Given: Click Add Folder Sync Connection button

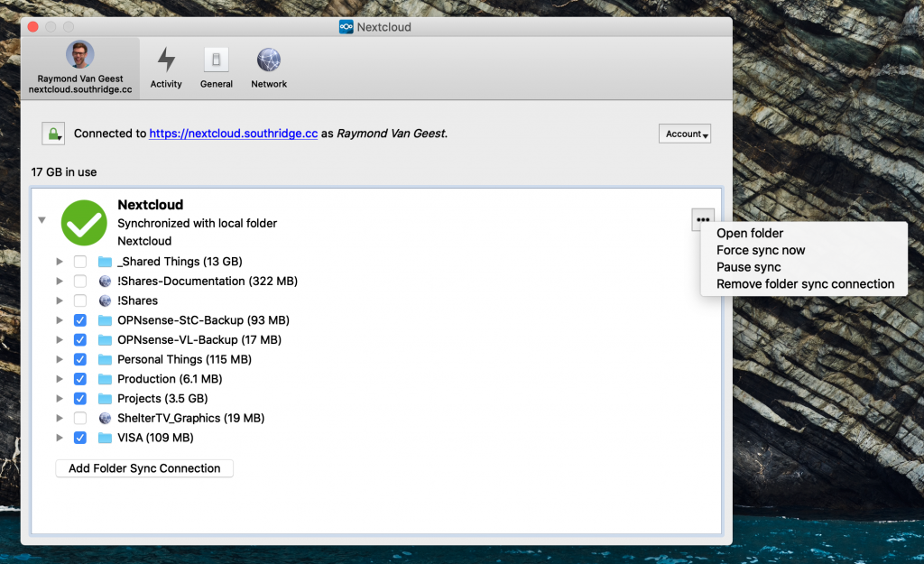Looking at the screenshot, I should (x=144, y=468).
